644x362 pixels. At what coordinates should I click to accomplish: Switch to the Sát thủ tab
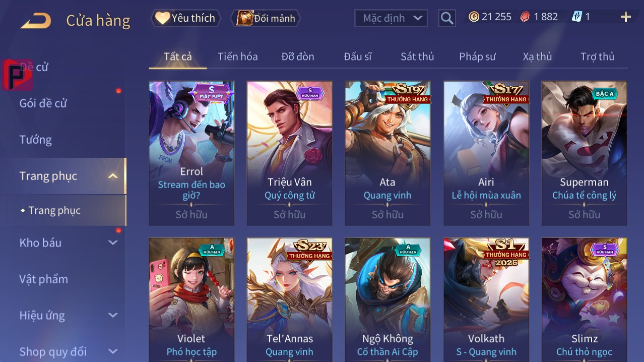point(417,56)
